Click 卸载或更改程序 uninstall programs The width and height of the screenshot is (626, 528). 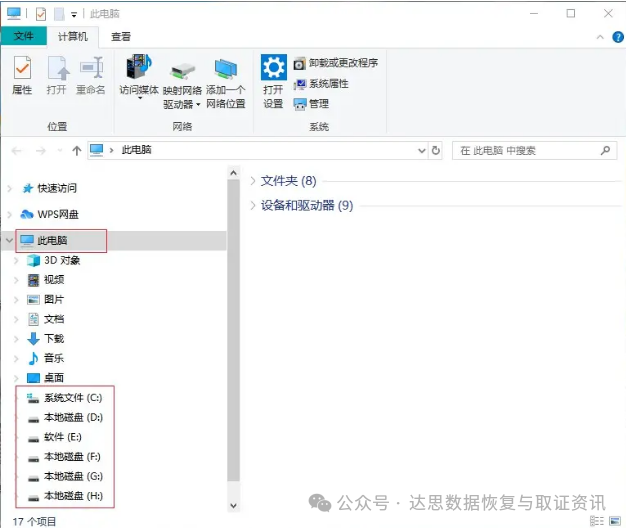[x=336, y=63]
